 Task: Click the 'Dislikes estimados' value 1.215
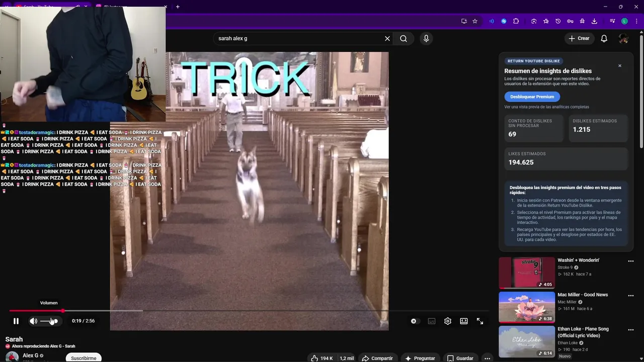582,129
